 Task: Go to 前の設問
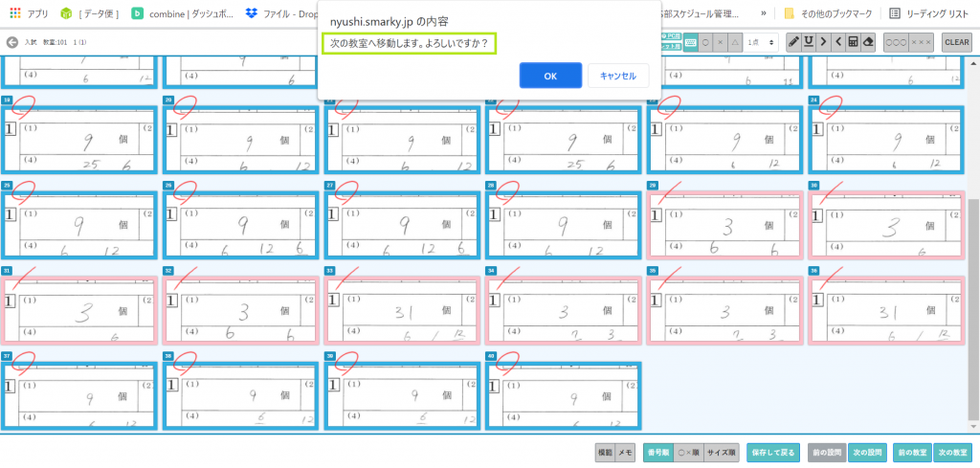(828, 453)
